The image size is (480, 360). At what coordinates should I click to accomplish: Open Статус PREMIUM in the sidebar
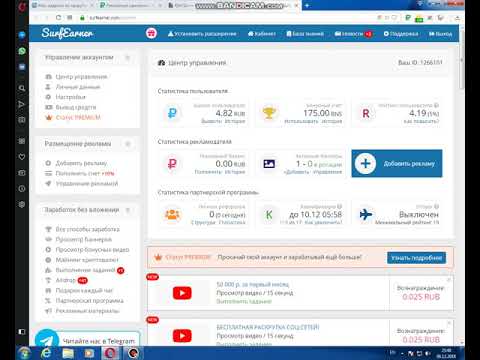coord(78,117)
